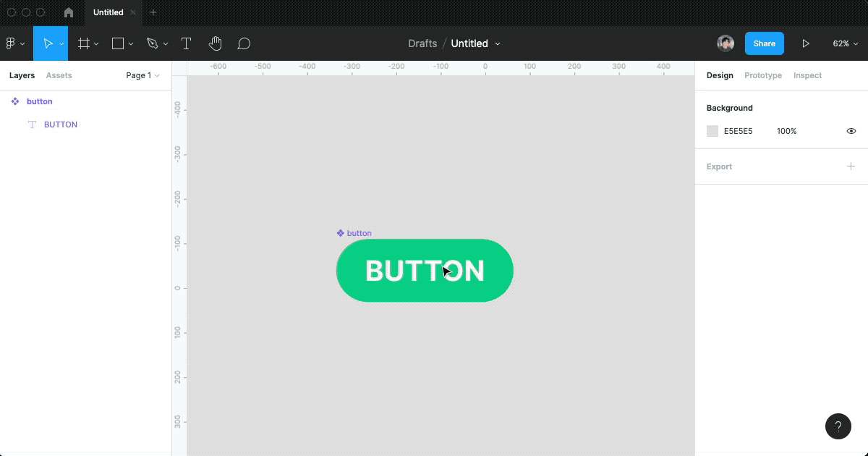Select the Rectangle shape tool
Viewport: 868px width, 456px height.
(118, 43)
